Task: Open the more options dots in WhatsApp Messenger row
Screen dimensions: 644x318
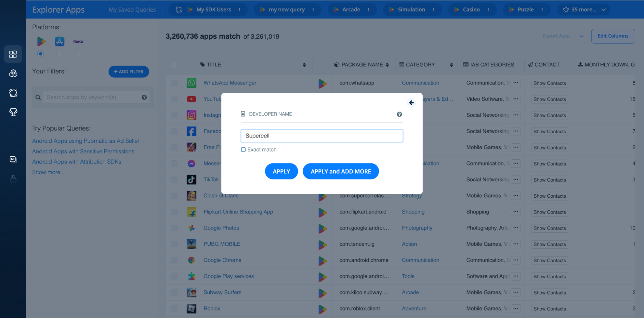Action: pyautogui.click(x=516, y=83)
